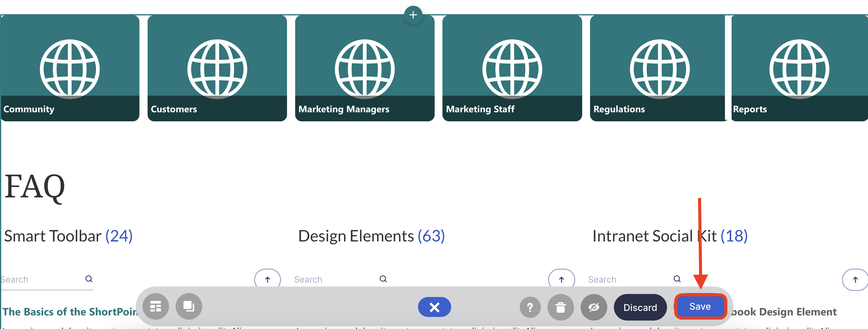Screen dimensions: 868x329
Task: Collapse Smart Toolbar section with up arrow
Action: [267, 279]
